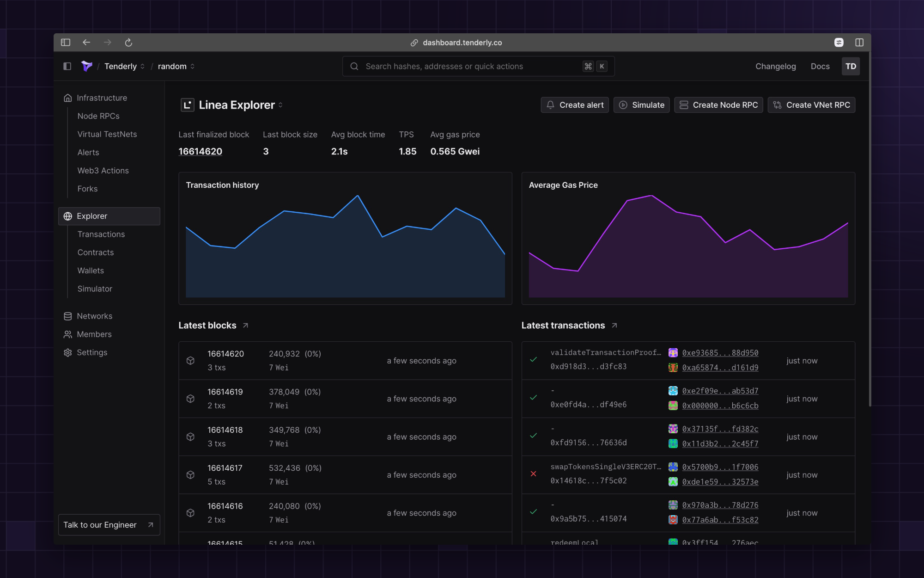Viewport: 924px width, 578px height.
Task: Open Transactions in the sidebar
Action: (101, 234)
